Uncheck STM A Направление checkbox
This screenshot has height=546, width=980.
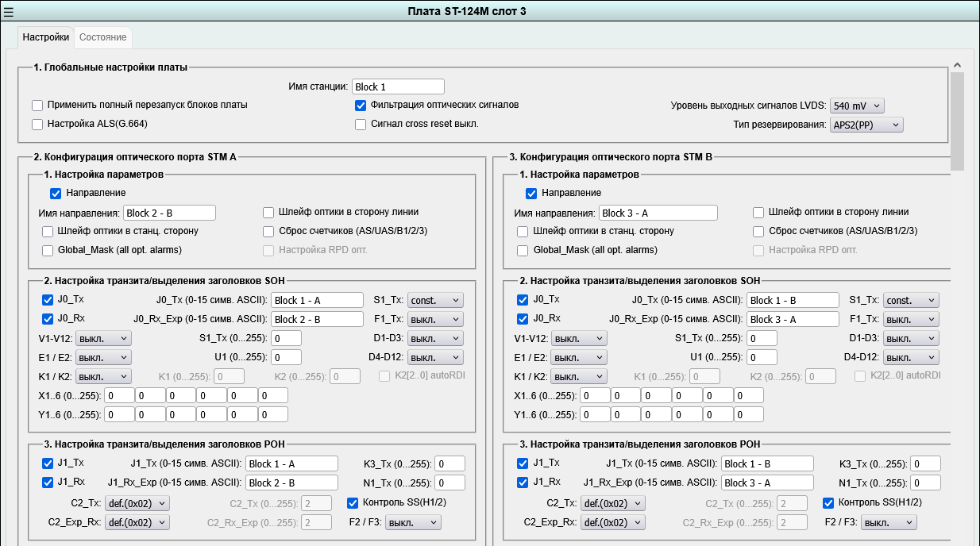(56, 193)
